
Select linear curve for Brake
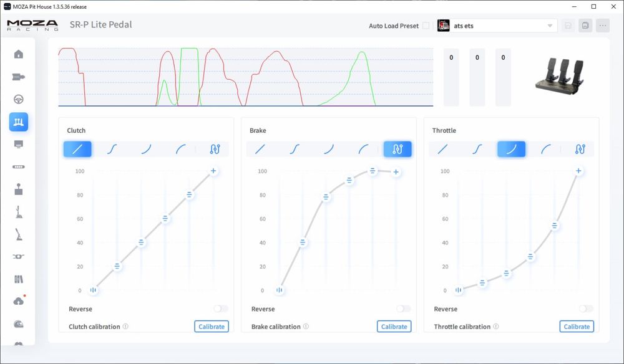coord(260,149)
